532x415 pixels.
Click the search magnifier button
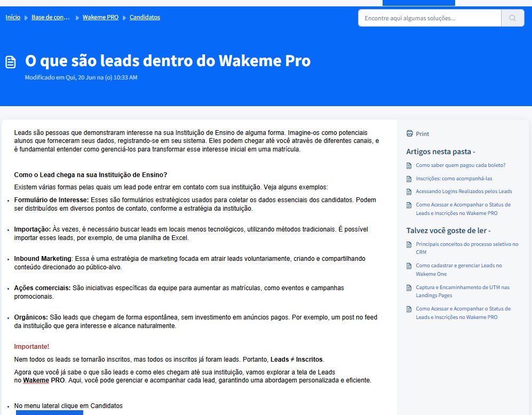(512, 18)
